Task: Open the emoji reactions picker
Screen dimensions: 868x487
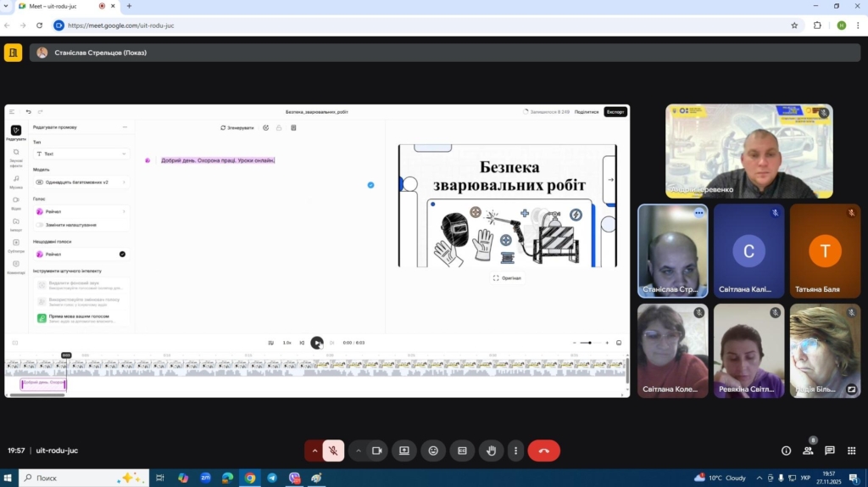Action: [x=433, y=451]
